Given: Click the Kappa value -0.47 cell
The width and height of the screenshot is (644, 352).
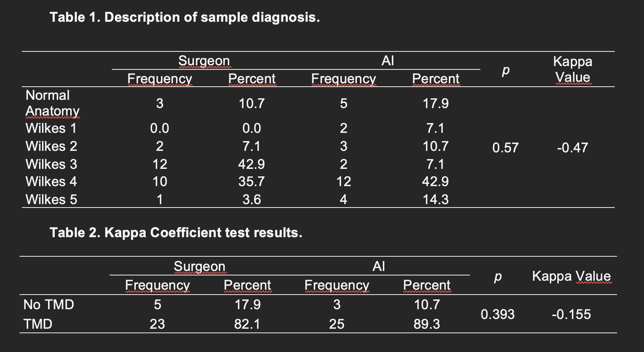Looking at the screenshot, I should pos(572,147).
